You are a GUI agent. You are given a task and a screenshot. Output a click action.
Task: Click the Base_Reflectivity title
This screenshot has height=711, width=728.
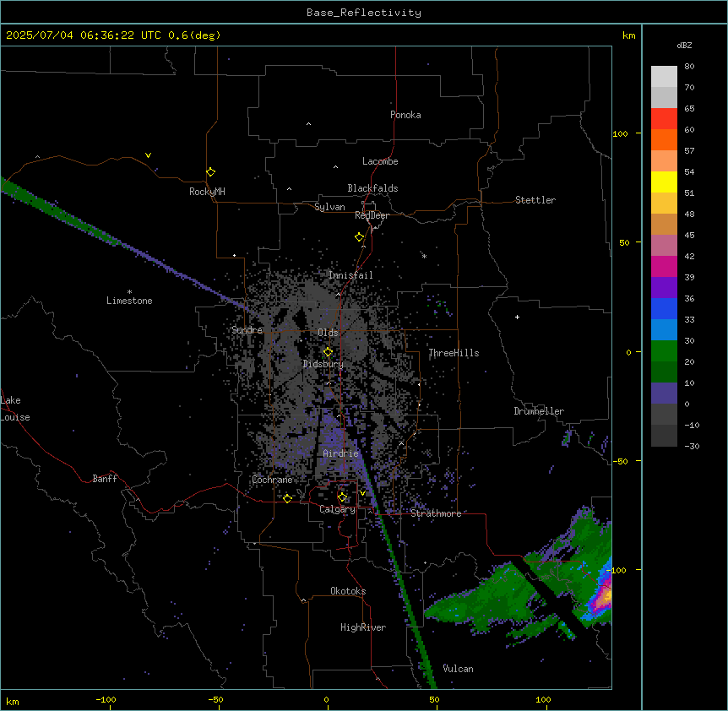pos(364,13)
